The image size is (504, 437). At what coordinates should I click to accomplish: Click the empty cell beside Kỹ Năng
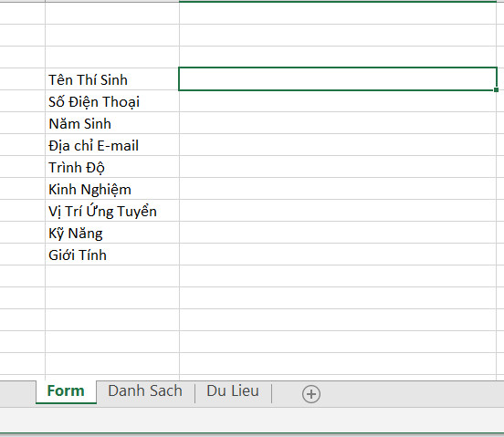point(338,232)
